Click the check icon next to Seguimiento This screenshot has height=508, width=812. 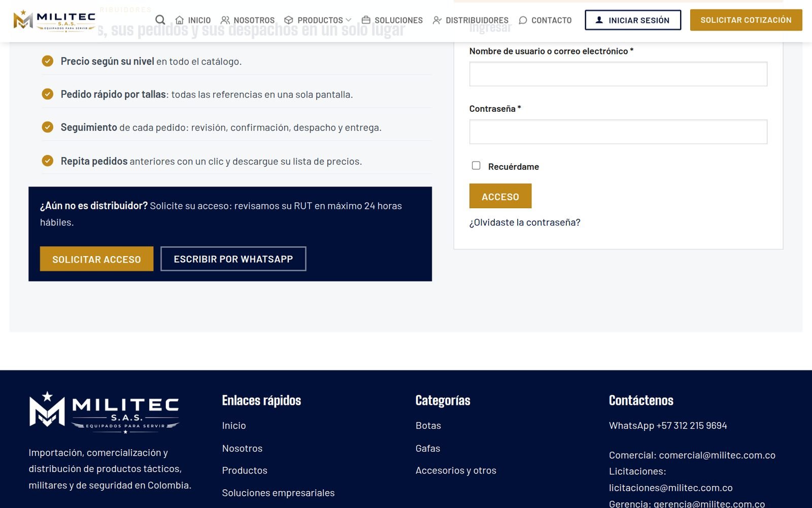click(48, 127)
